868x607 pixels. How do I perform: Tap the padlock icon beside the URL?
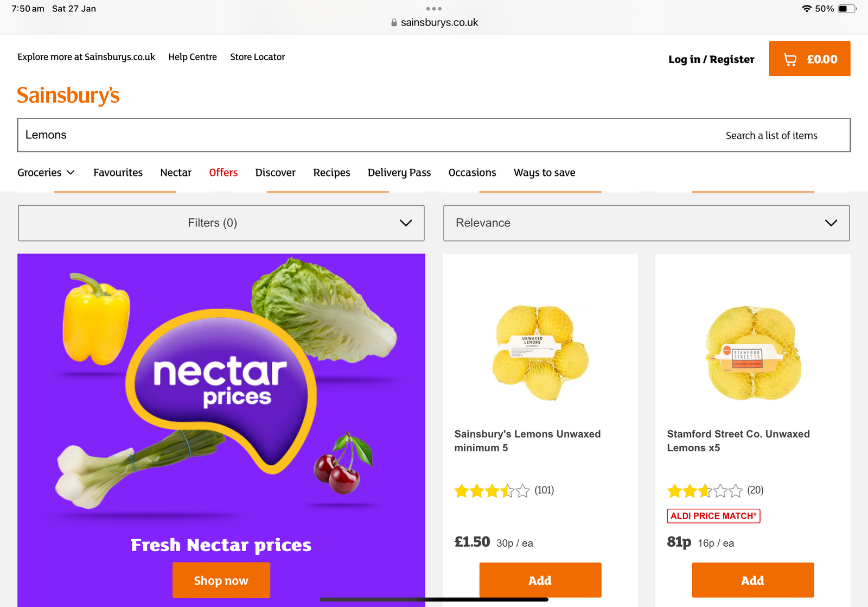click(394, 23)
